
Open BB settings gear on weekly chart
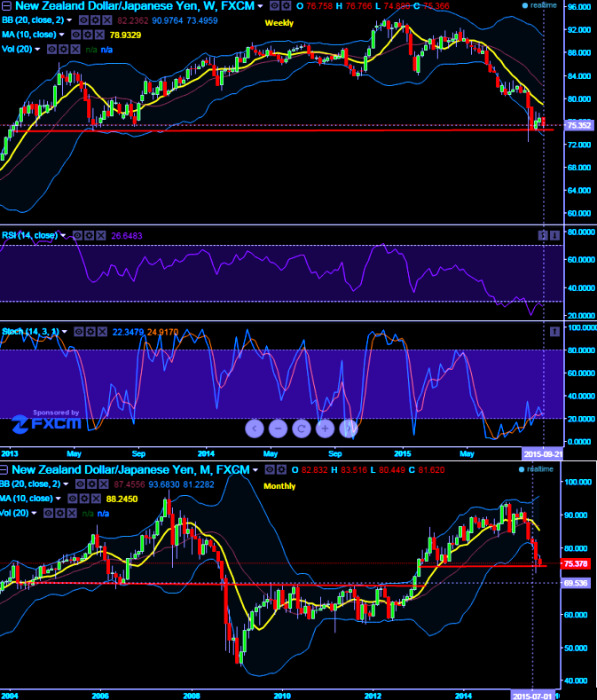pos(95,20)
